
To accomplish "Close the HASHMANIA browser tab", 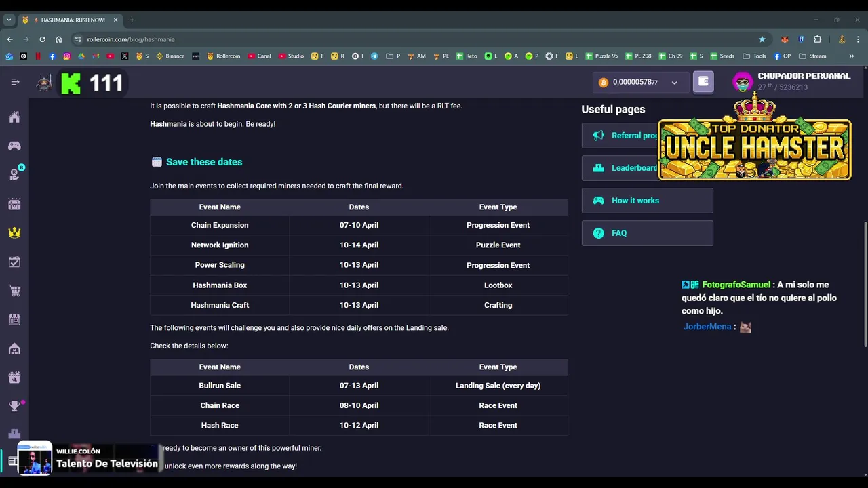I will [115, 20].
